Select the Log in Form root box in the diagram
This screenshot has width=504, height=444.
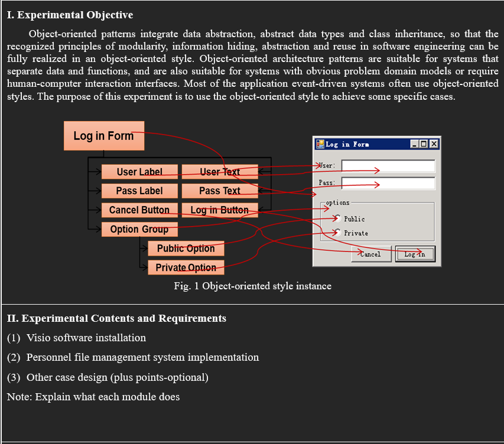(104, 136)
